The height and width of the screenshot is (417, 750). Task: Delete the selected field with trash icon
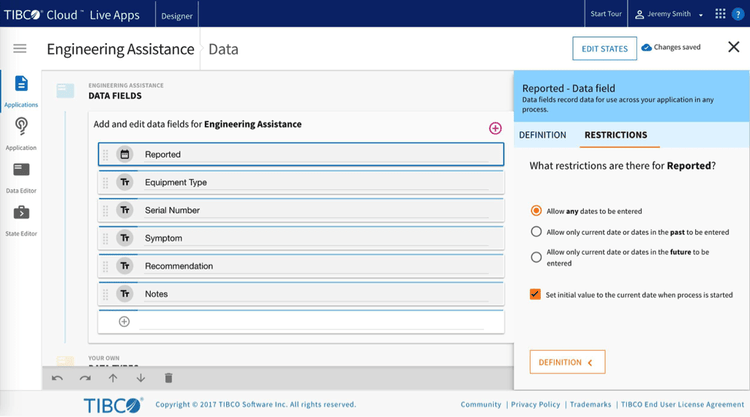[x=168, y=378]
